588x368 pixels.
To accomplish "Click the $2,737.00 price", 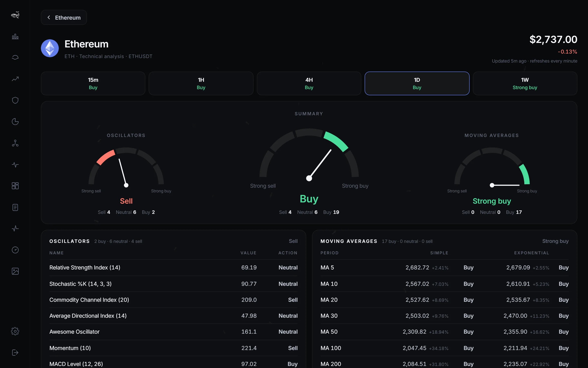I will (x=553, y=39).
